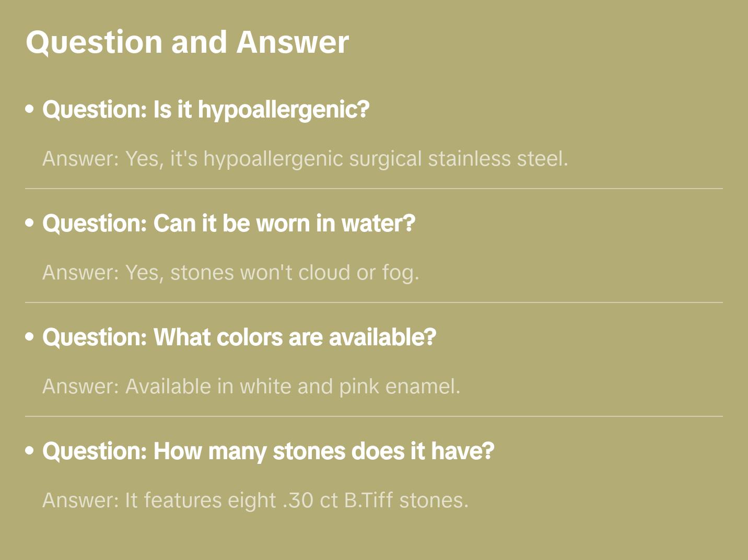Click the divider line below the colors answer
Viewport: 748px width, 560px height.
374,416
